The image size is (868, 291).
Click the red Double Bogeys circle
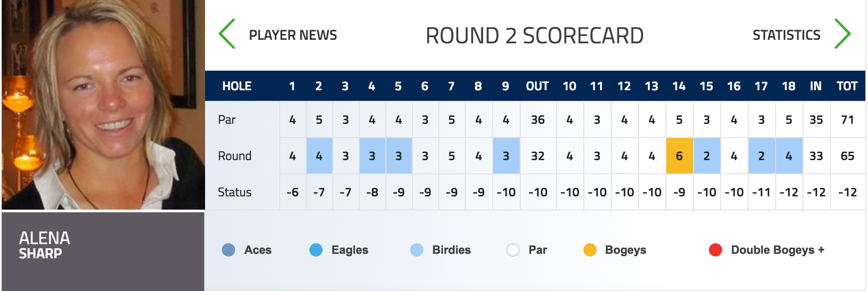tap(716, 250)
